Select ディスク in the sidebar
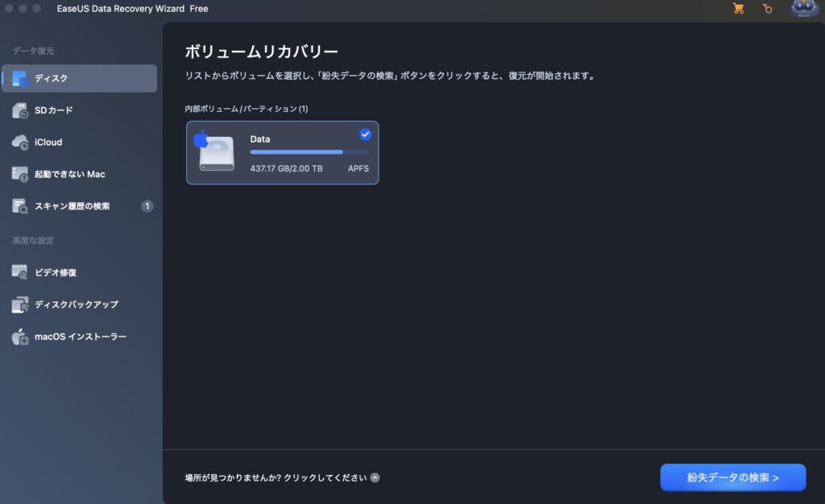 (79, 78)
